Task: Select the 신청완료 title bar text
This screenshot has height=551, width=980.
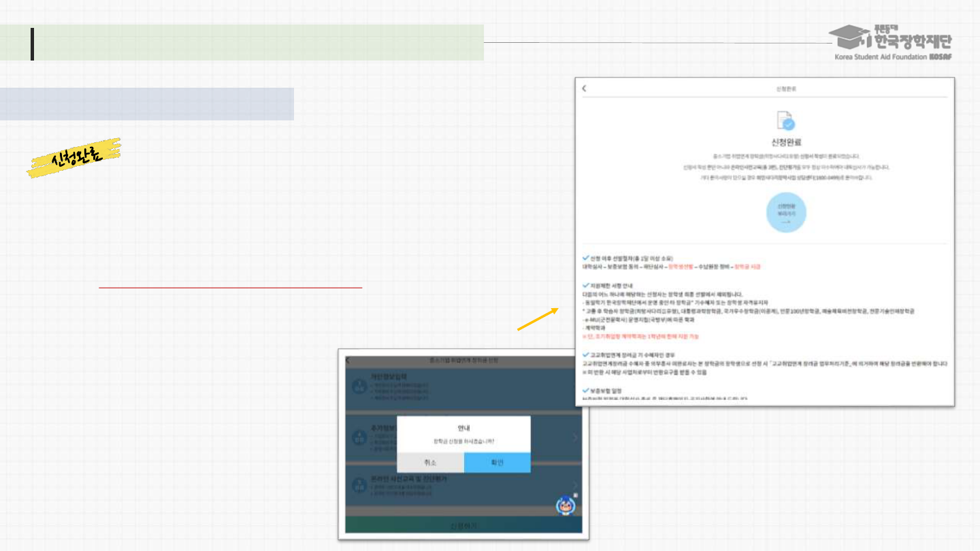Action: click(785, 88)
